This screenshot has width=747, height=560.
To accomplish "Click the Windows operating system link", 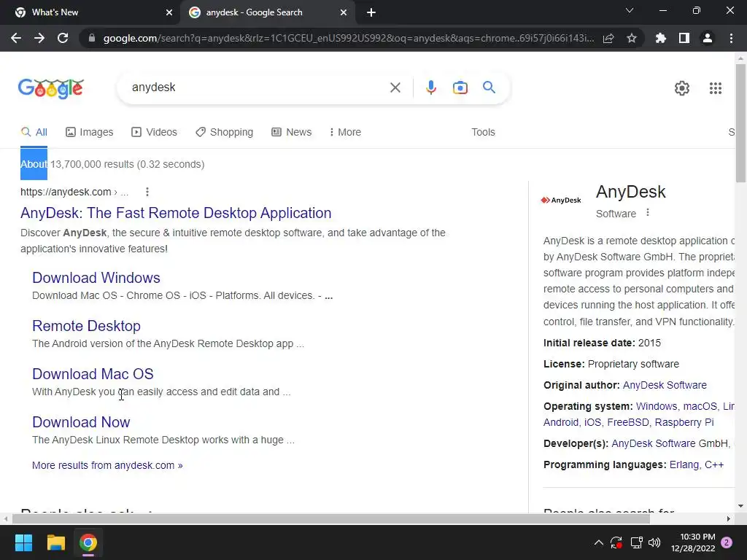I will tap(657, 406).
